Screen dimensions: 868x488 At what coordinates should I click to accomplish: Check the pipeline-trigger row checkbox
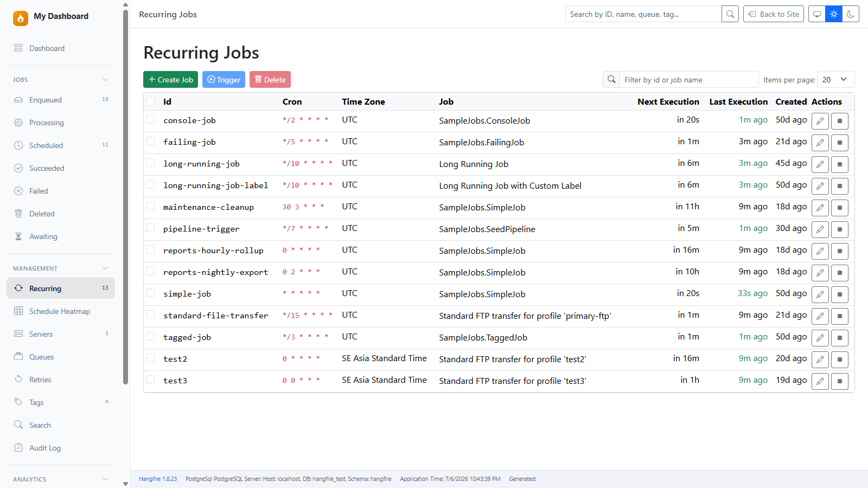tap(150, 228)
